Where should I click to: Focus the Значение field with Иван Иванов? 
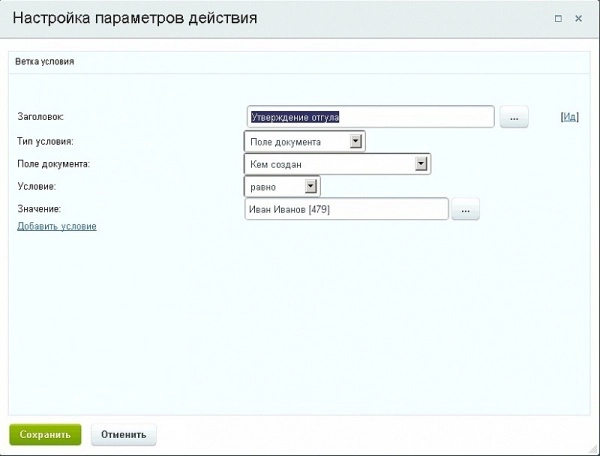pyautogui.click(x=346, y=210)
